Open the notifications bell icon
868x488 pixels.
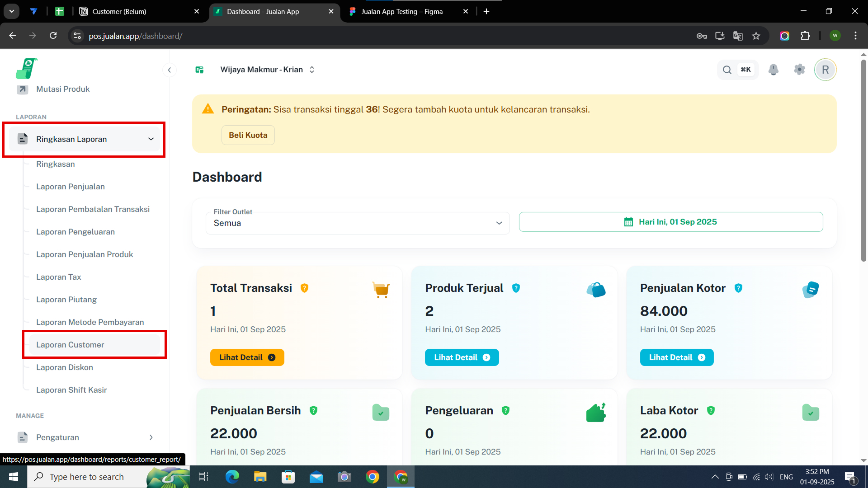[x=773, y=70]
